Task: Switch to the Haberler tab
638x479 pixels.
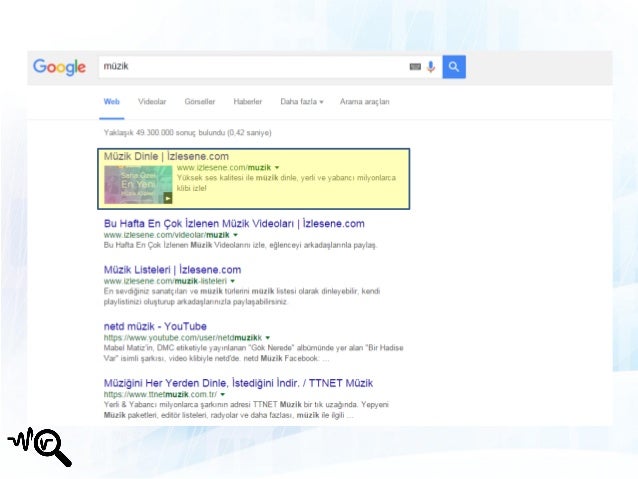Action: coord(248,102)
